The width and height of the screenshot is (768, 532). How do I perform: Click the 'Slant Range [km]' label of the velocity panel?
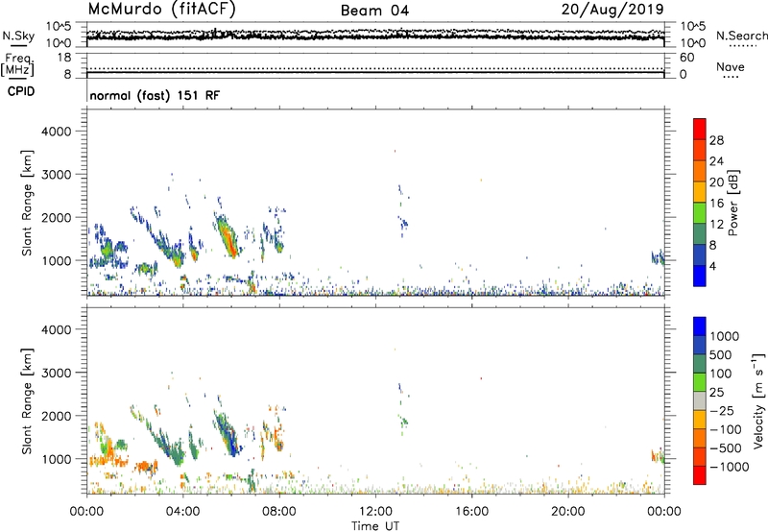pos(27,401)
